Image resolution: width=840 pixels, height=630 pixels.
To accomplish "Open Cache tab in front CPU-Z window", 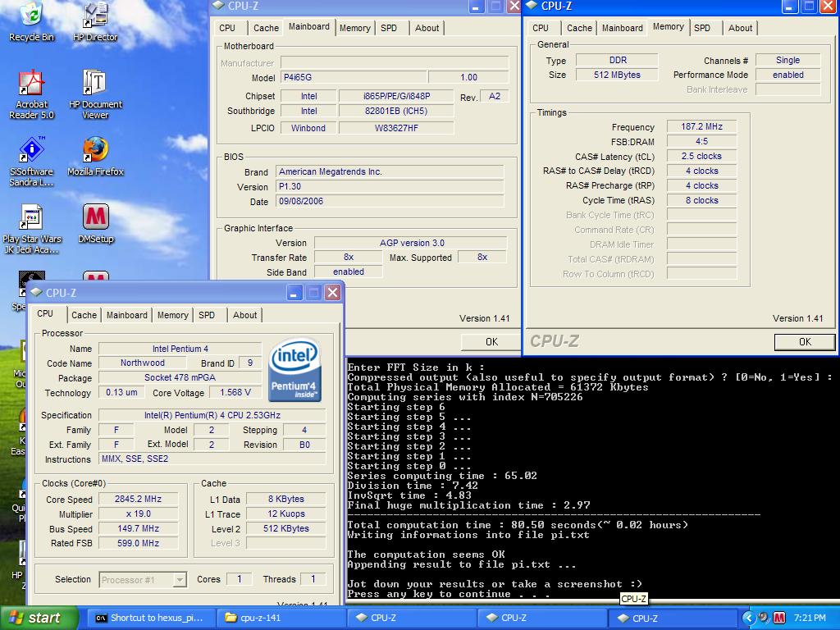I will (x=84, y=315).
